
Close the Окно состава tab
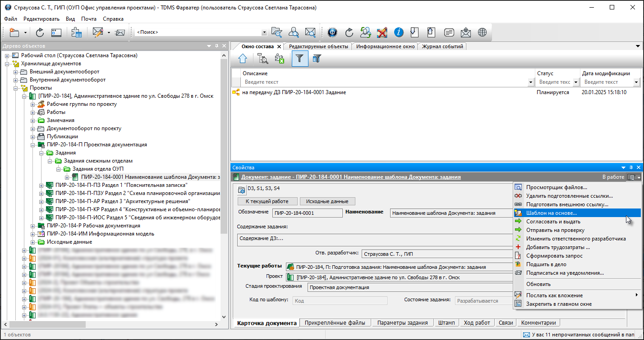pos(279,46)
